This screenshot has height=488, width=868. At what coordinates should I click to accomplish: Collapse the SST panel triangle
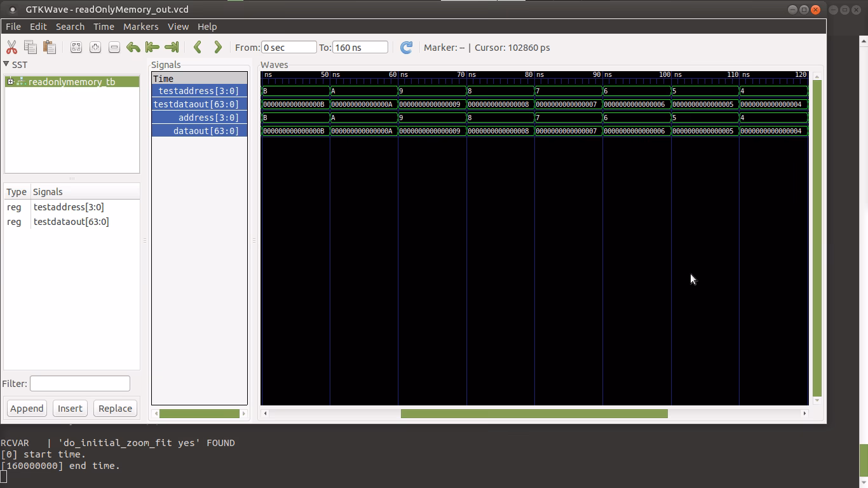pos(6,64)
